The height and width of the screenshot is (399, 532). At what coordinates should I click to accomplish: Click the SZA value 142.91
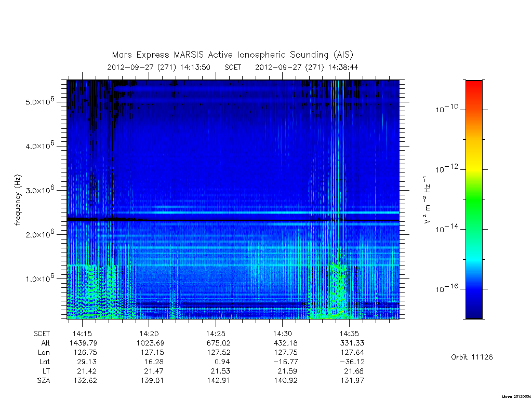pos(219,380)
